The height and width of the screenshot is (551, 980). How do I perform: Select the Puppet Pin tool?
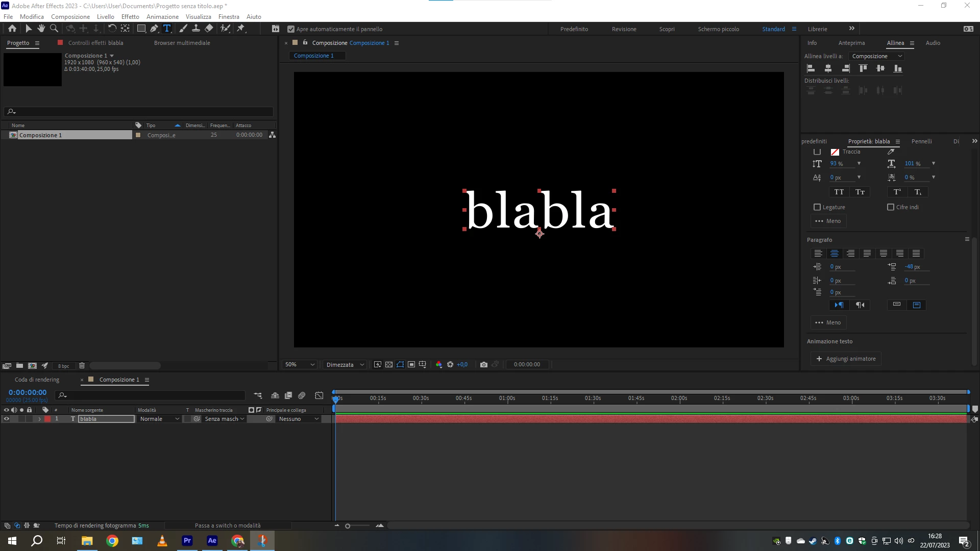(x=241, y=29)
